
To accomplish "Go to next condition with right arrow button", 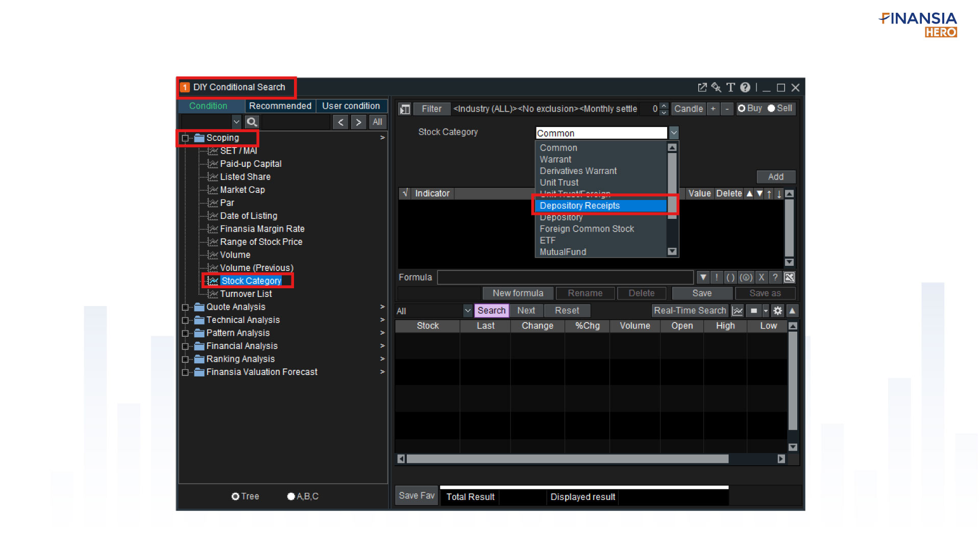I will point(358,122).
